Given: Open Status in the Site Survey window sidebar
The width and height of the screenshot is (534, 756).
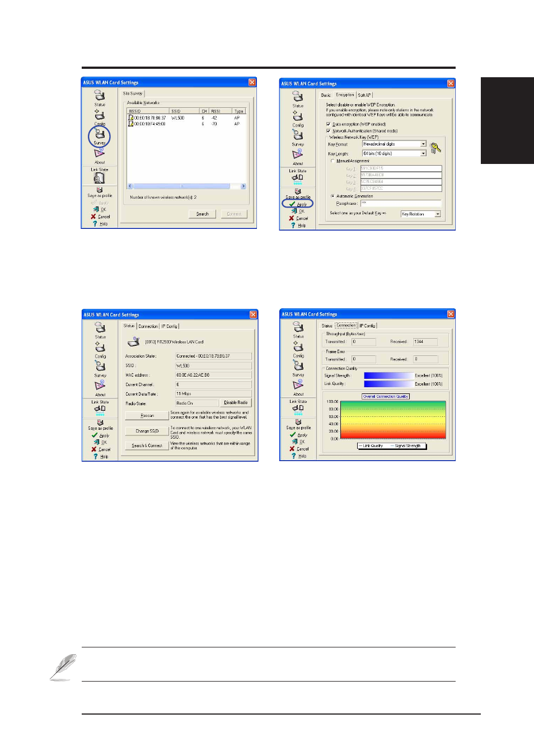Looking at the screenshot, I should 100,98.
